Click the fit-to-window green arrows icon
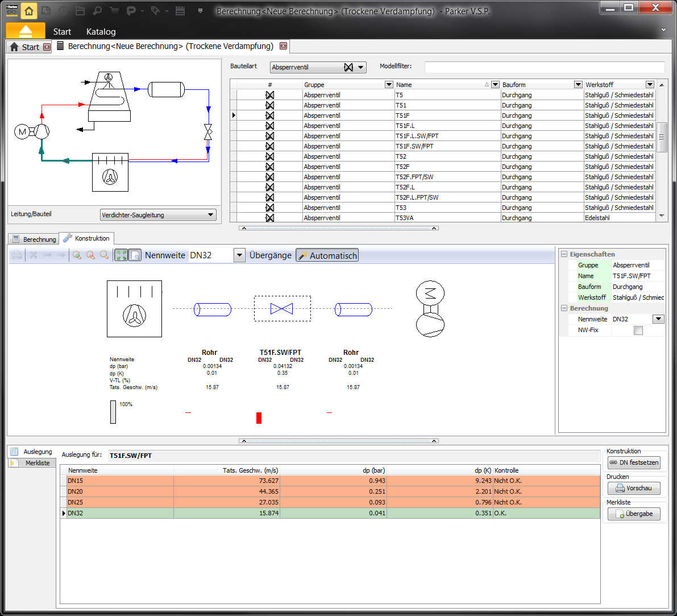This screenshot has height=616, width=677. (121, 255)
